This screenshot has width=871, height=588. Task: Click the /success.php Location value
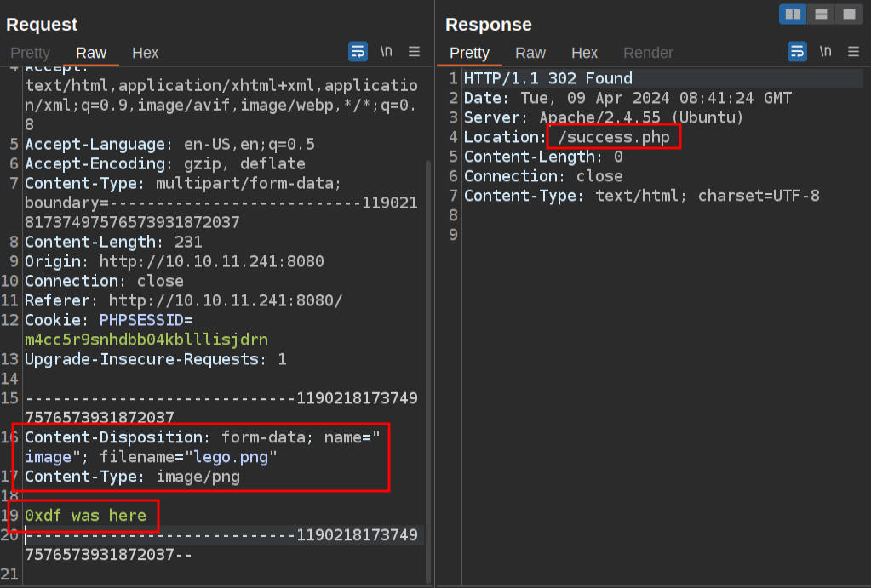coord(613,137)
